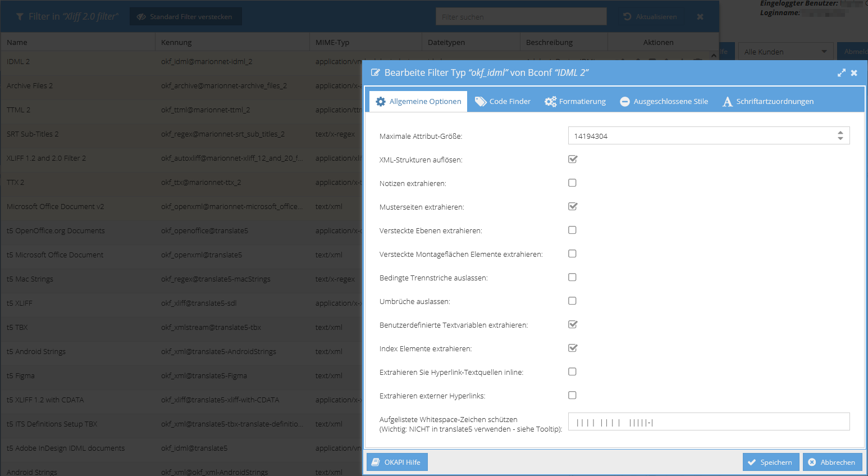The image size is (868, 476).
Task: Open the Ausgeschlossene Stile tab
Action: 664,102
